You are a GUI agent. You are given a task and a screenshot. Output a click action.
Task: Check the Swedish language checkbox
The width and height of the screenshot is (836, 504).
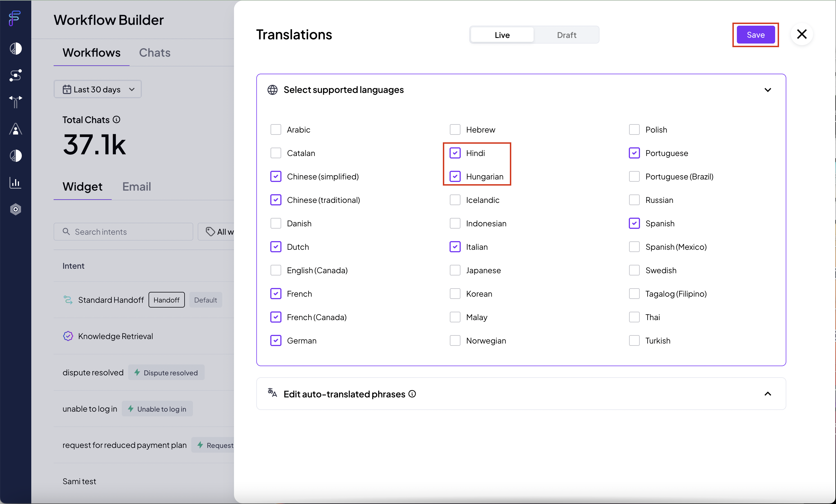(x=634, y=270)
